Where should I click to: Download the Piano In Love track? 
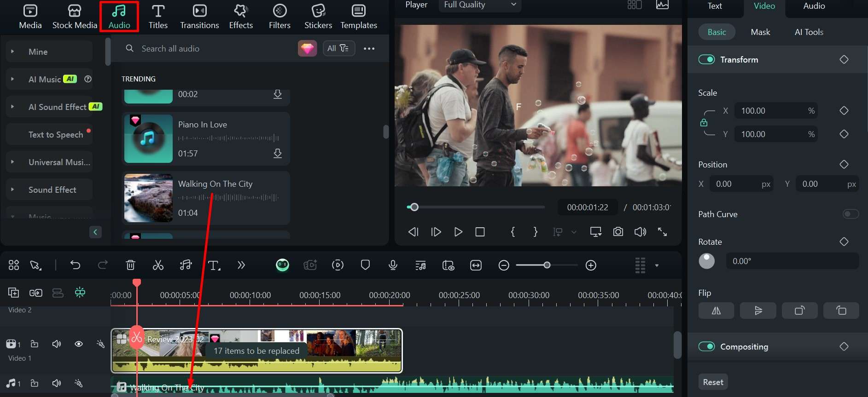point(277,153)
